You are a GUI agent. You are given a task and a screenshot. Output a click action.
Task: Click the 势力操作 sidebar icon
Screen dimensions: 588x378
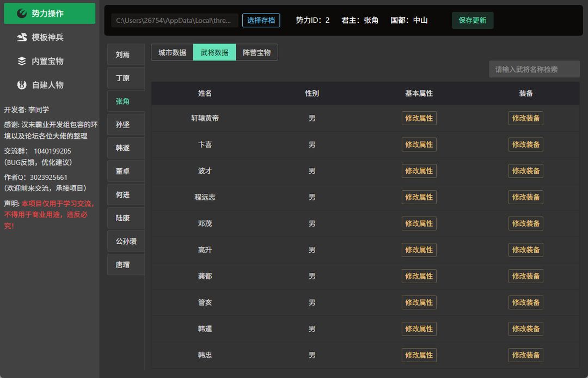tap(22, 14)
